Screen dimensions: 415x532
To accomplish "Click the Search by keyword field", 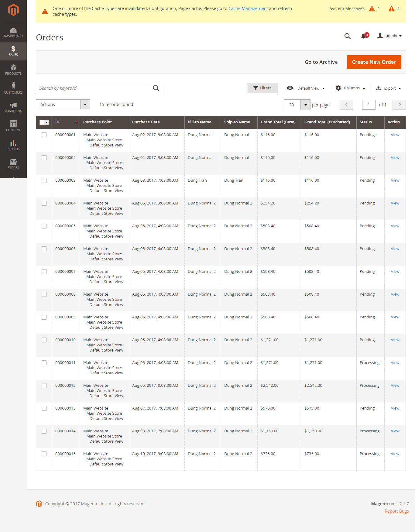I will pos(94,88).
